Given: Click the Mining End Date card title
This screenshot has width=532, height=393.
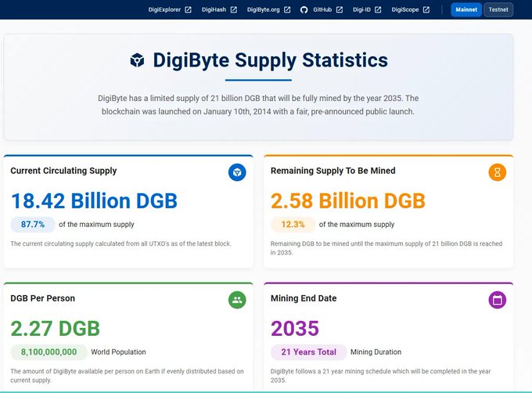Looking at the screenshot, I should tap(304, 298).
